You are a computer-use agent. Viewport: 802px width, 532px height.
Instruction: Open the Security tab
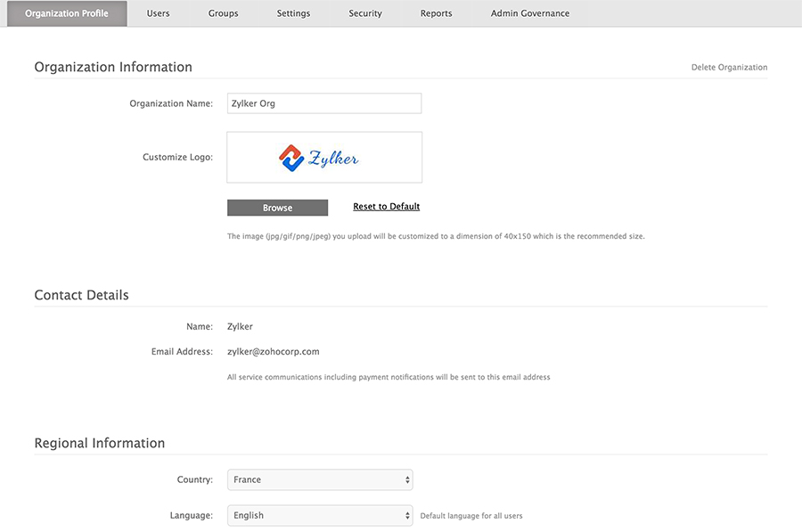(365, 13)
